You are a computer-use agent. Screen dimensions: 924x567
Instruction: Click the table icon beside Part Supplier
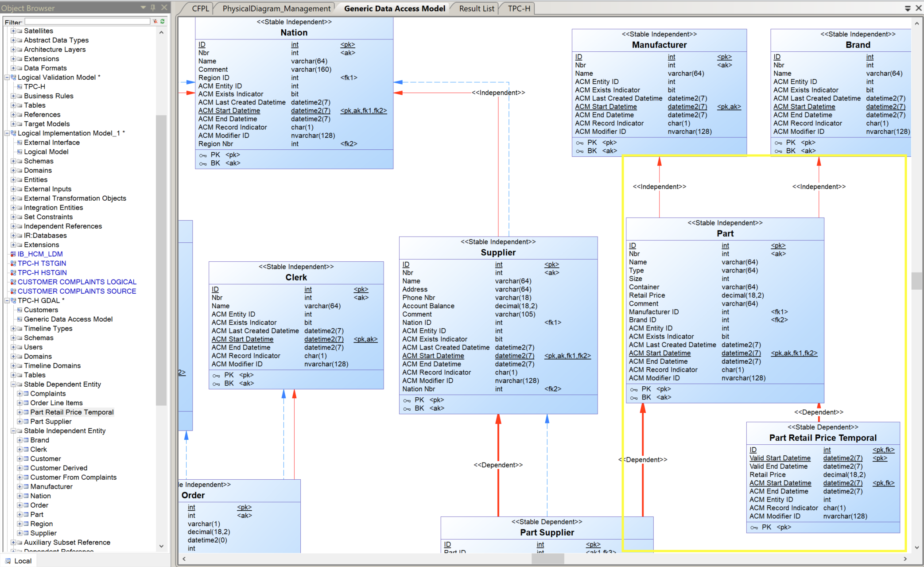26,422
